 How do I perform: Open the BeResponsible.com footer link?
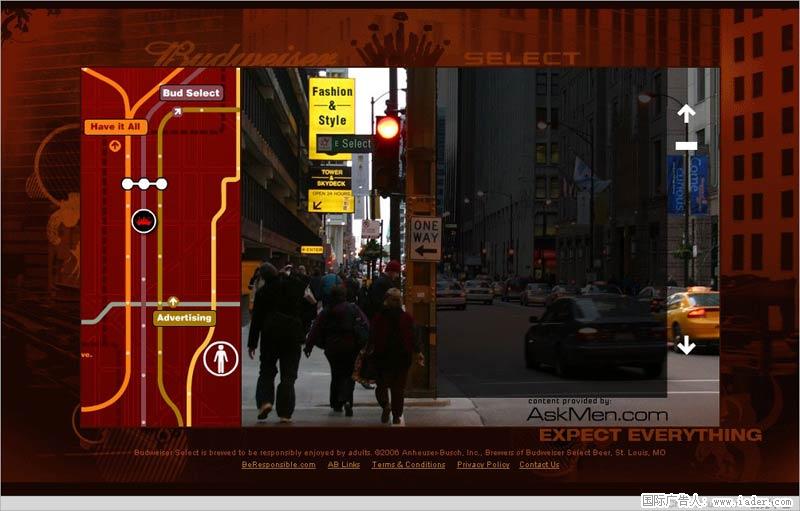click(x=278, y=465)
